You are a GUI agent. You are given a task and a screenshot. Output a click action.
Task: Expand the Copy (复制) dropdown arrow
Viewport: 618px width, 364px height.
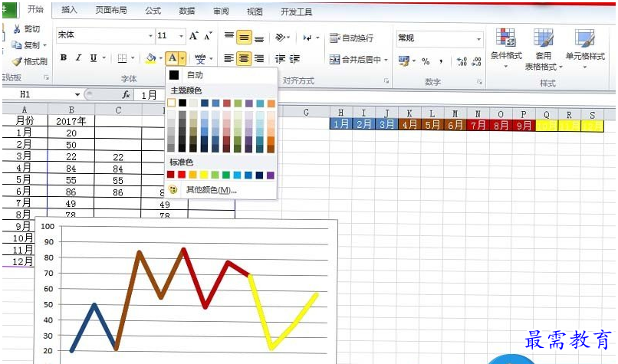[x=44, y=45]
